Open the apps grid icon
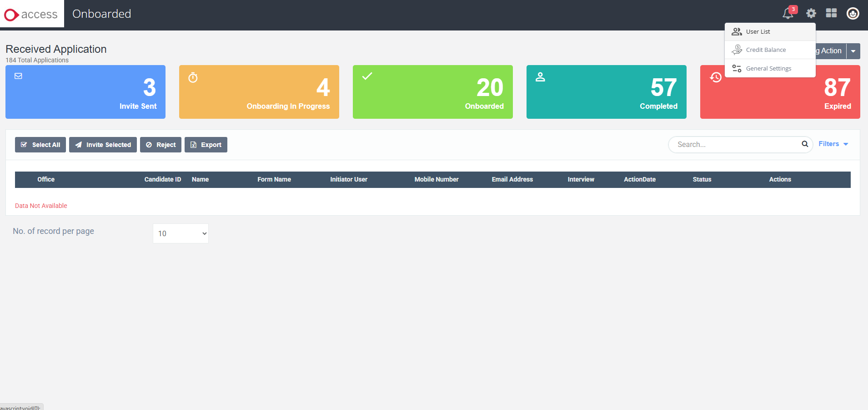The image size is (868, 410). point(831,13)
